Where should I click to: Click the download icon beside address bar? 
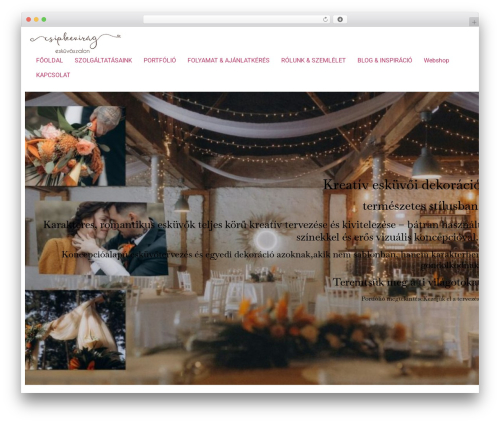[340, 20]
